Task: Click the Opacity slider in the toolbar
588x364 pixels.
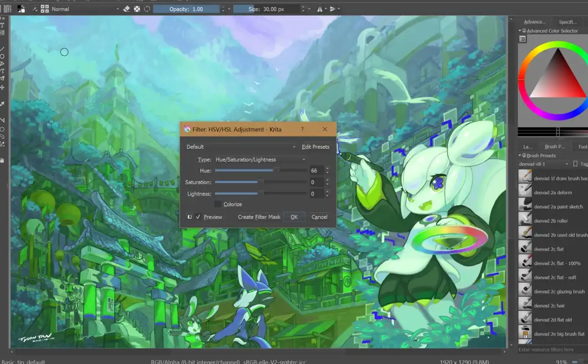Action: pyautogui.click(x=187, y=9)
